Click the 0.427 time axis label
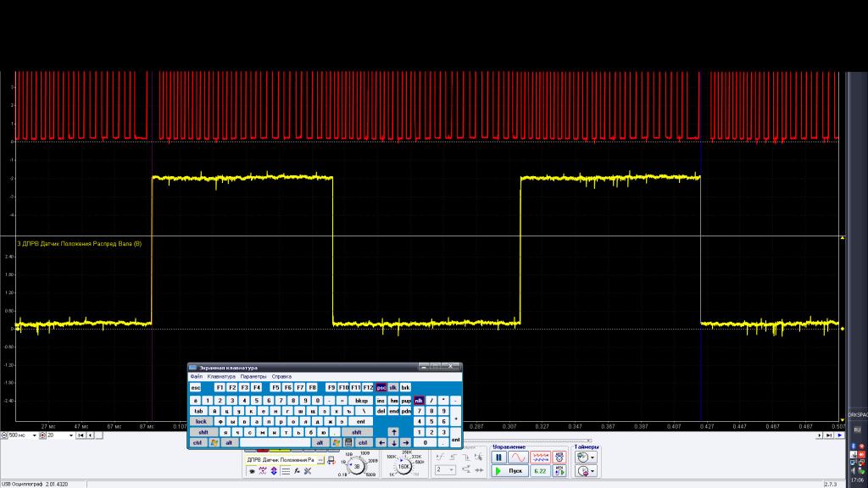 (707, 427)
